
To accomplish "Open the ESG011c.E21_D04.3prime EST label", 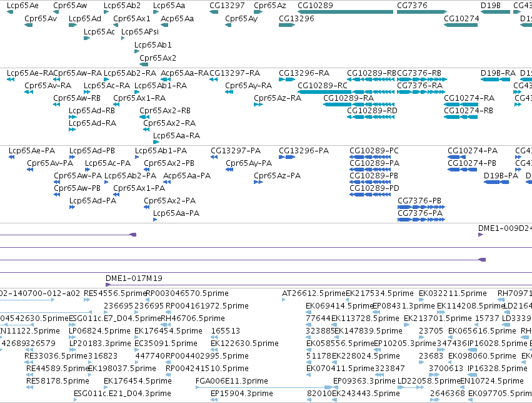I will pos(122,394).
